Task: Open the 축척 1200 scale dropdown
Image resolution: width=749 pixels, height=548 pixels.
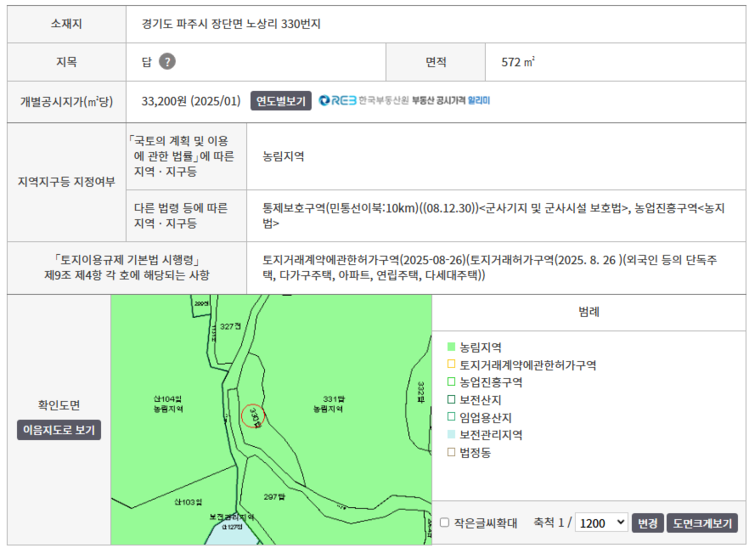Action: (601, 523)
